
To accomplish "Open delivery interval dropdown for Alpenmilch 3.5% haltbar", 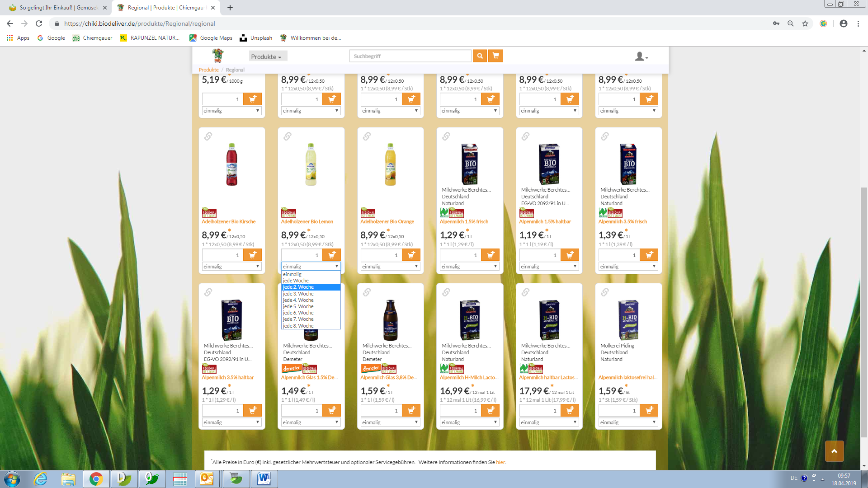I will (x=232, y=422).
